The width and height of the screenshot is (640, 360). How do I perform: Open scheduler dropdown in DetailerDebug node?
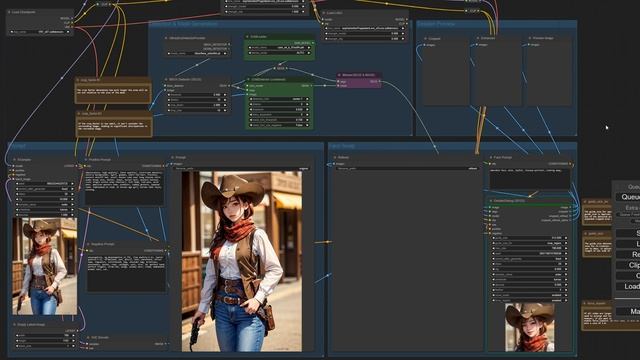click(529, 280)
